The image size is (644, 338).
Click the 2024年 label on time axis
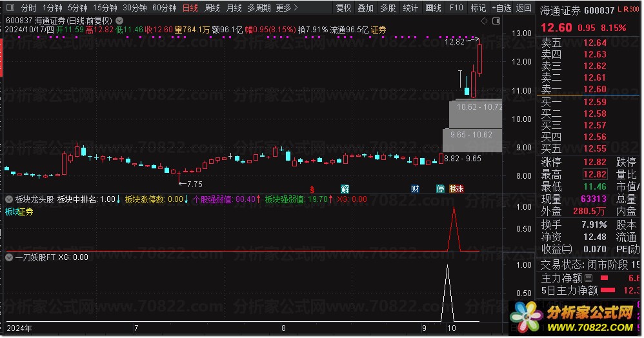pyautogui.click(x=19, y=328)
